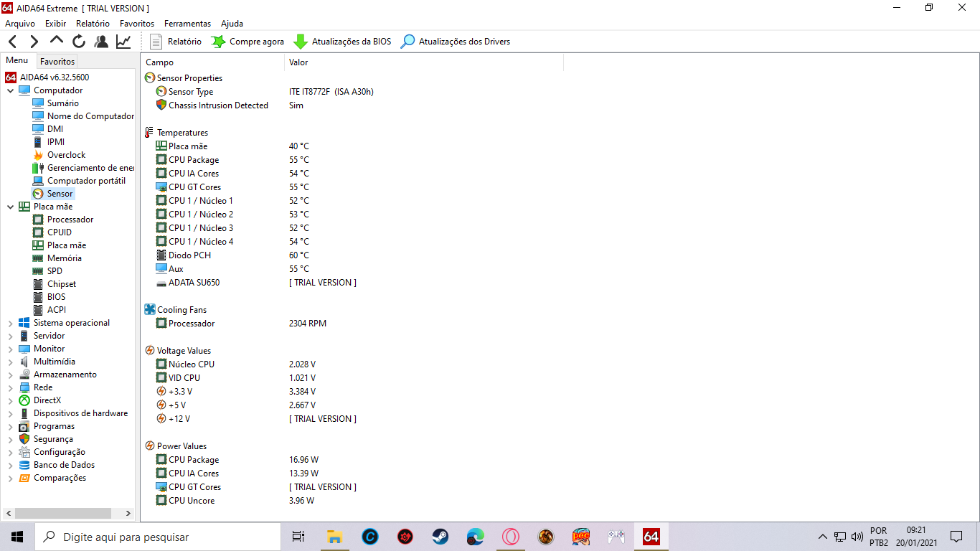Collapse the Placa mãe tree node
The image size is (980, 551).
pyautogui.click(x=10, y=207)
